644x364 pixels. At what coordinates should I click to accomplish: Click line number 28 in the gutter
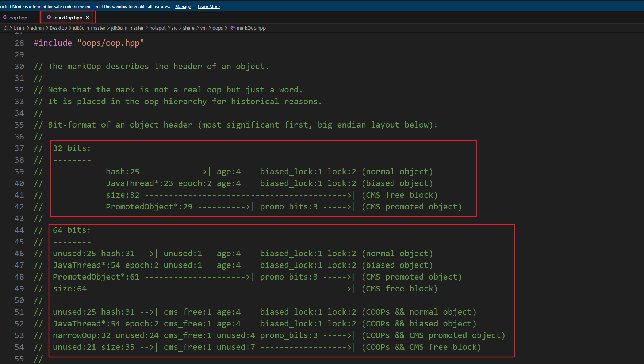(x=19, y=43)
